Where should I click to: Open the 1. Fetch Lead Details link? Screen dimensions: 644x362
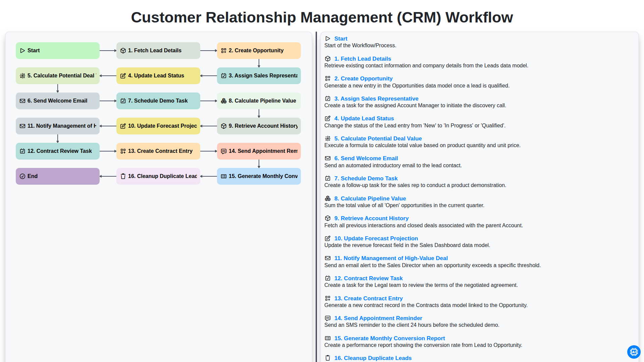(x=363, y=59)
